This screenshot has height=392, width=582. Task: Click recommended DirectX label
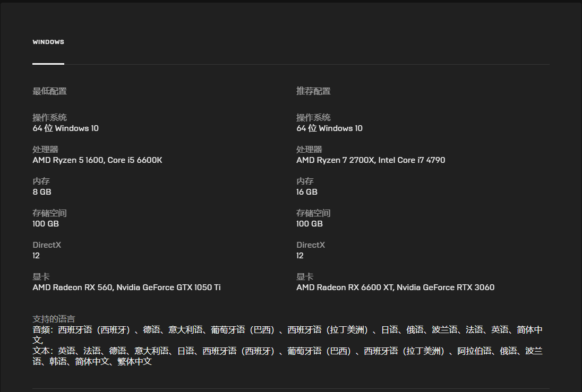pyautogui.click(x=311, y=245)
